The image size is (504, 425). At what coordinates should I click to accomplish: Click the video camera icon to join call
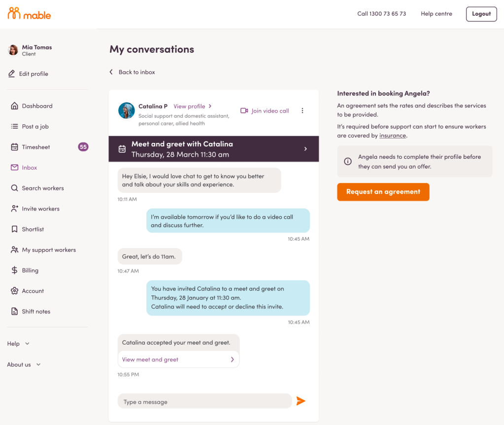pyautogui.click(x=244, y=111)
